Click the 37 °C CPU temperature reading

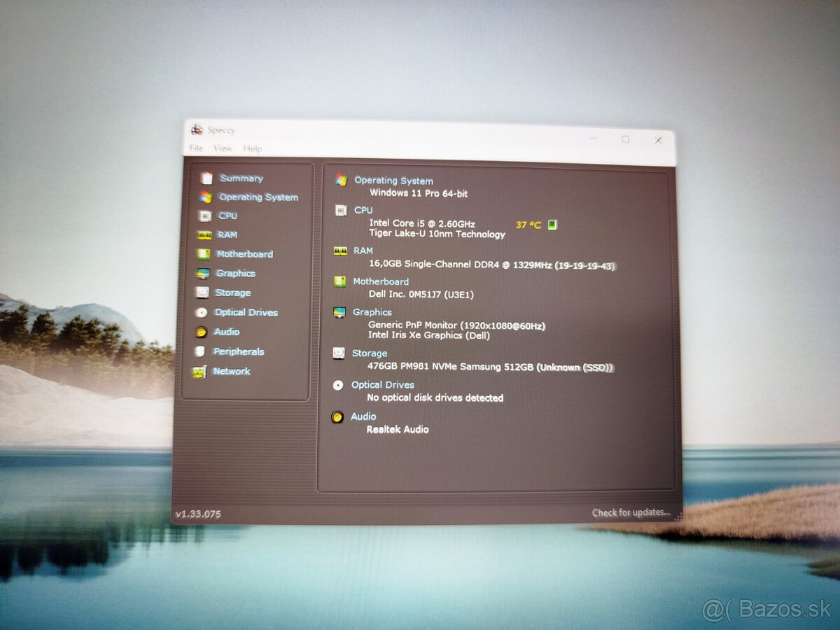(528, 225)
